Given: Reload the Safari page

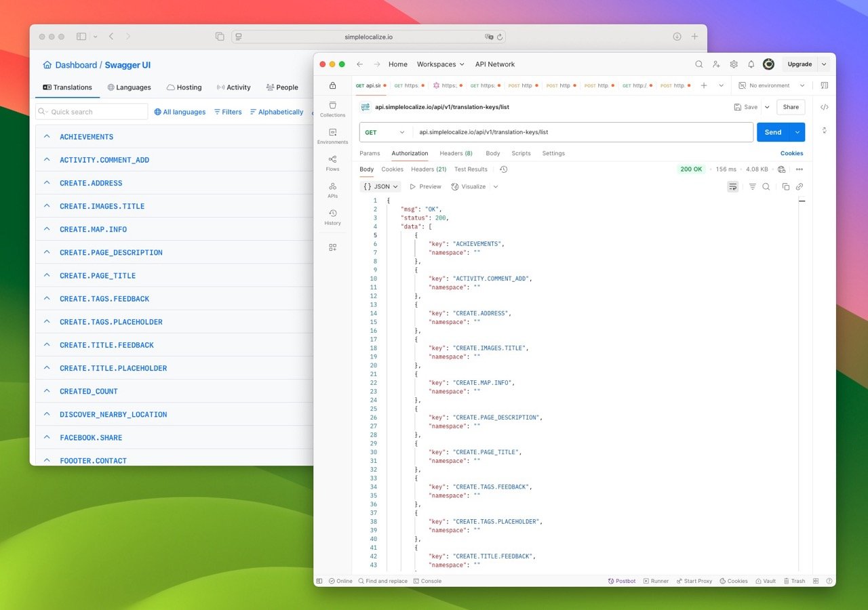Looking at the screenshot, I should coord(500,37).
